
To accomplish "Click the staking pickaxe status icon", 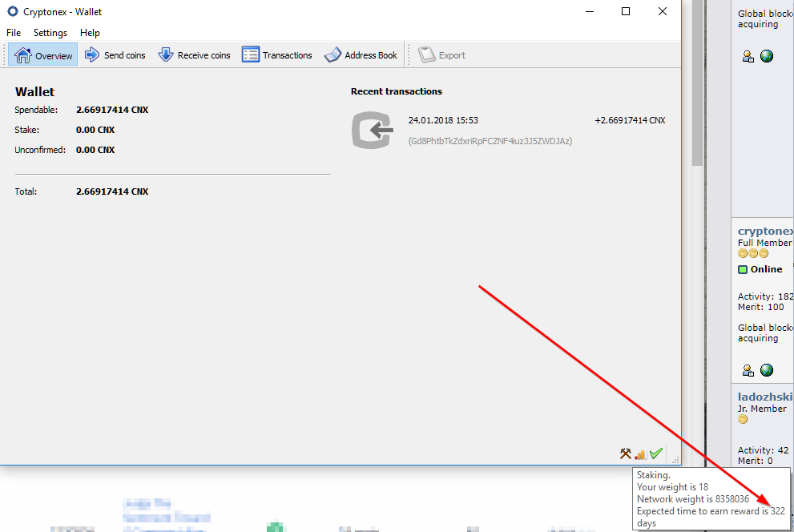I will [626, 453].
